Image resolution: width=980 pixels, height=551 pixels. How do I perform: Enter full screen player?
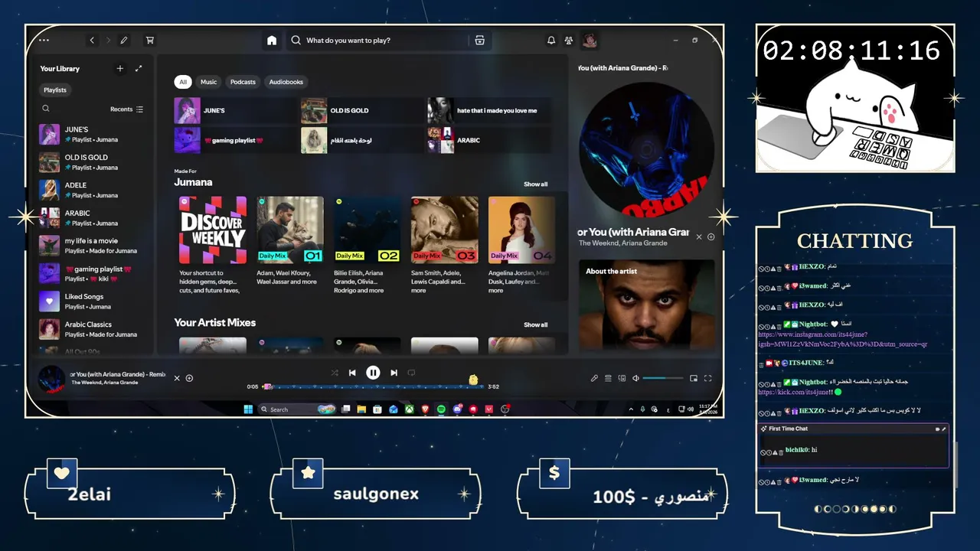click(x=708, y=378)
